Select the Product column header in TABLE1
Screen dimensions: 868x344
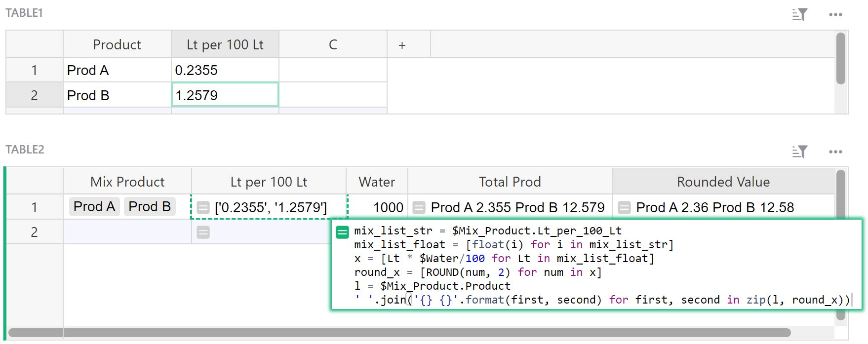(117, 45)
